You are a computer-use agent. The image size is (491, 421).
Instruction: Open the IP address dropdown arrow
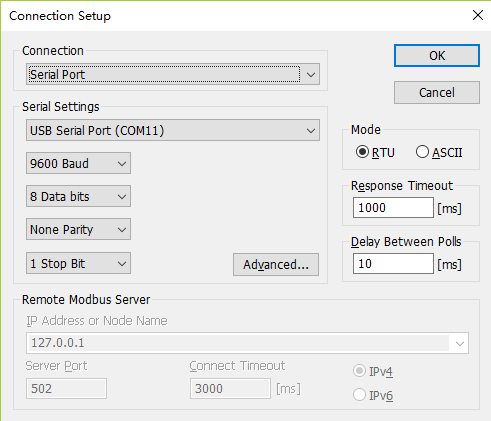(x=460, y=343)
